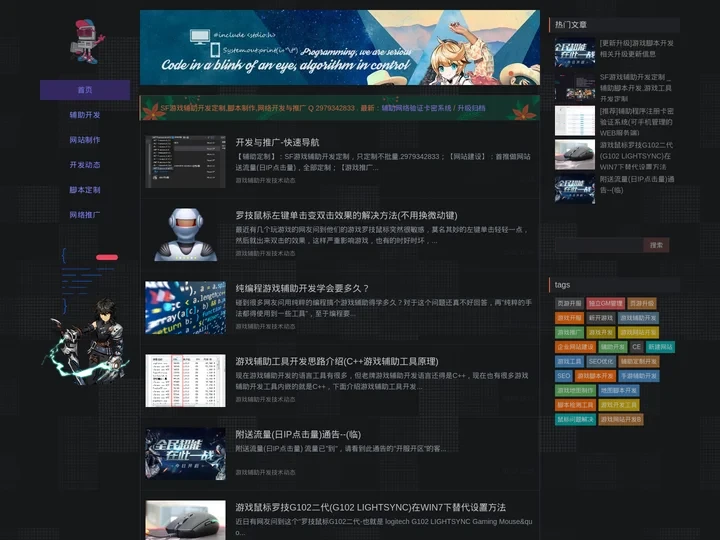Viewport: 720px width, 540px height.
Task: Select the 游戏辅助开发 tag
Action: 638,318
